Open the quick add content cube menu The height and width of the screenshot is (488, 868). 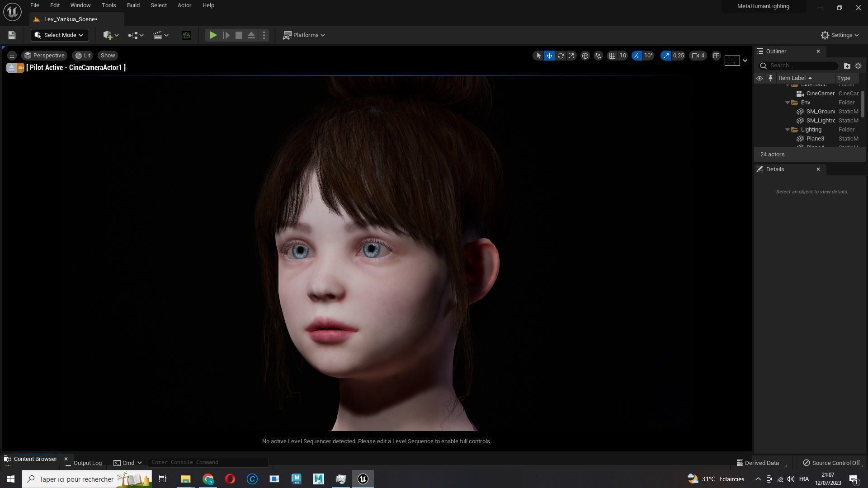[x=111, y=35]
